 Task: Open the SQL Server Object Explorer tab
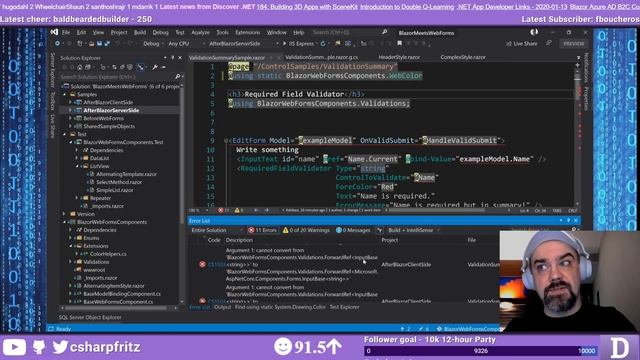point(90,317)
